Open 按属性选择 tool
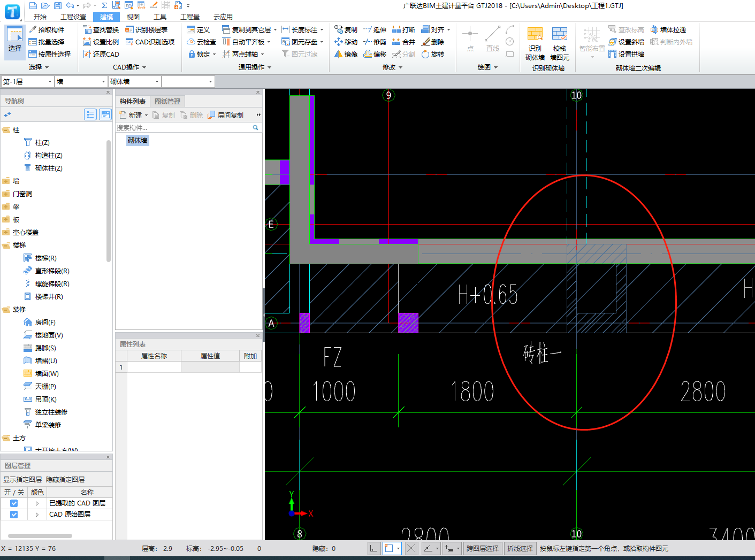This screenshot has width=755, height=560. click(49, 54)
